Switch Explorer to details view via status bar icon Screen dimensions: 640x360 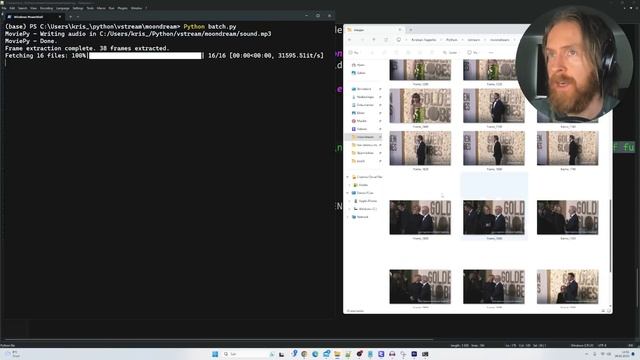pos(603,311)
